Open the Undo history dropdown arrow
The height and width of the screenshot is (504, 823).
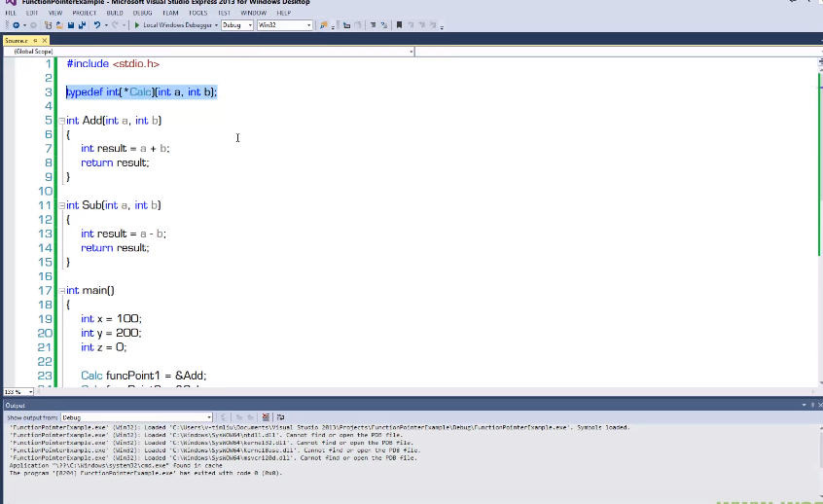(x=106, y=25)
